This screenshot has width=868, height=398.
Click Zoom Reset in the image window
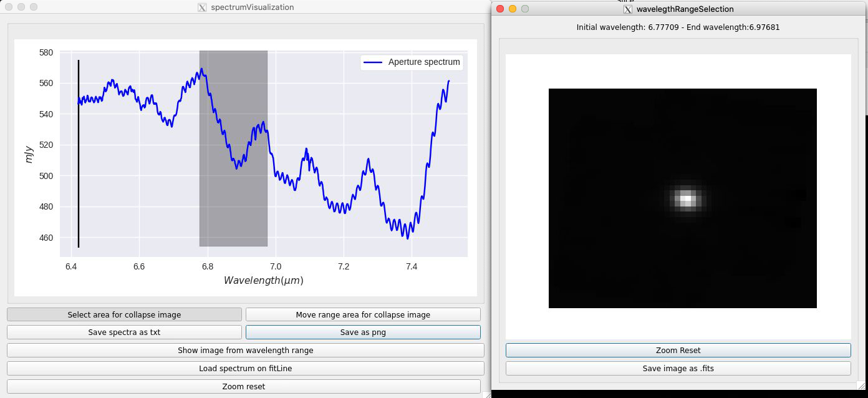click(x=678, y=350)
